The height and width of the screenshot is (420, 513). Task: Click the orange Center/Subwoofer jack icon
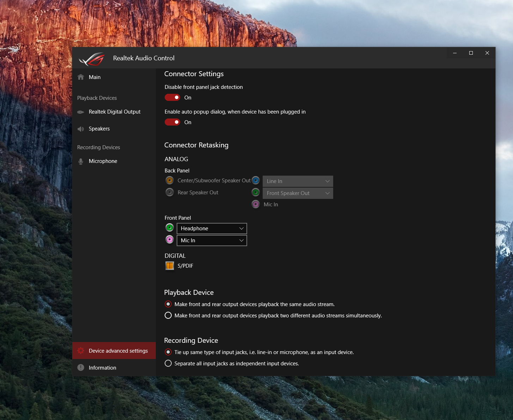(x=170, y=180)
